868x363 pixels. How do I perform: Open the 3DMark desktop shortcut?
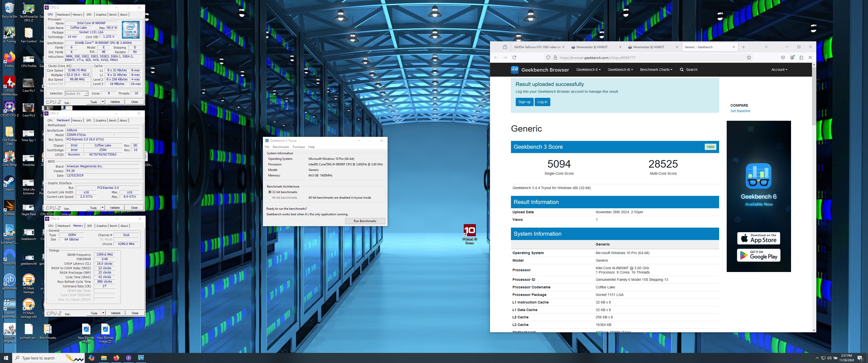(x=9, y=208)
